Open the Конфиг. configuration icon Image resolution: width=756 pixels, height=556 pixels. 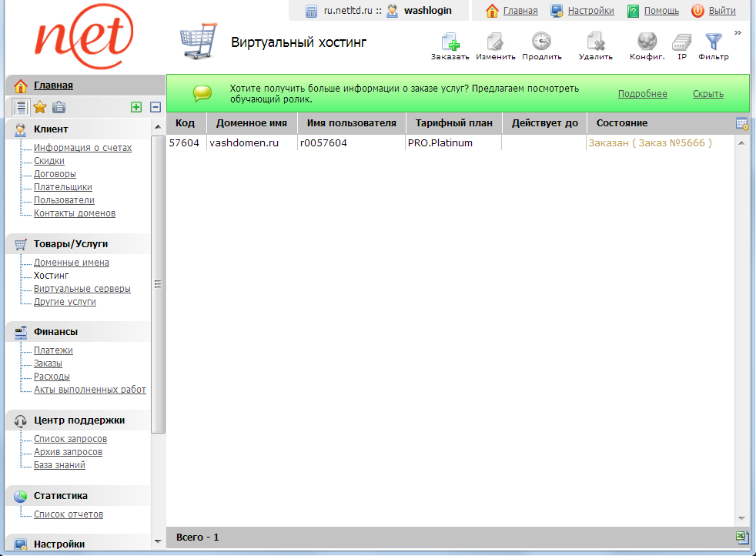[647, 42]
